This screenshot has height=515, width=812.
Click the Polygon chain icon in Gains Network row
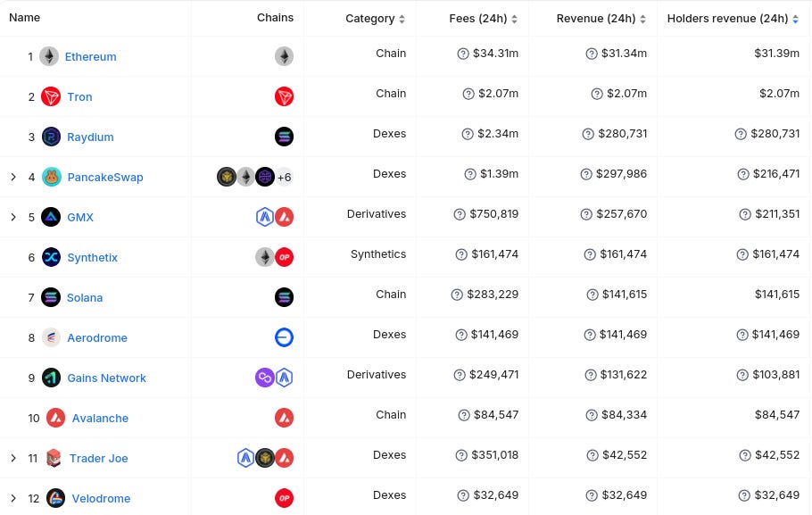pyautogui.click(x=265, y=378)
